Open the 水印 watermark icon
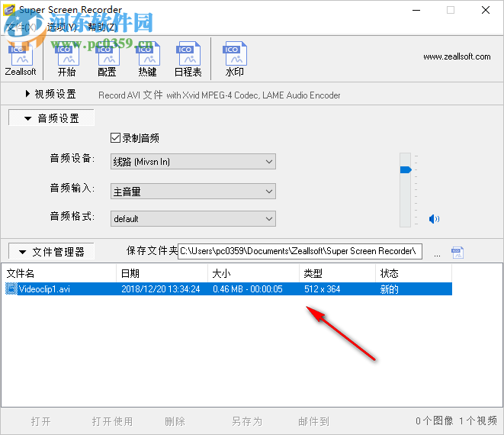The width and height of the screenshot is (504, 435). [x=235, y=59]
